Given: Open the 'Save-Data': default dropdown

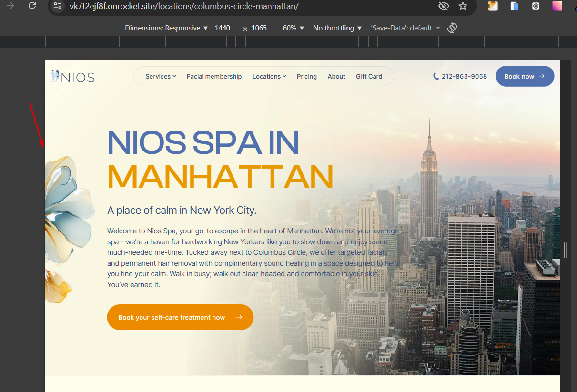Looking at the screenshot, I should pyautogui.click(x=405, y=28).
